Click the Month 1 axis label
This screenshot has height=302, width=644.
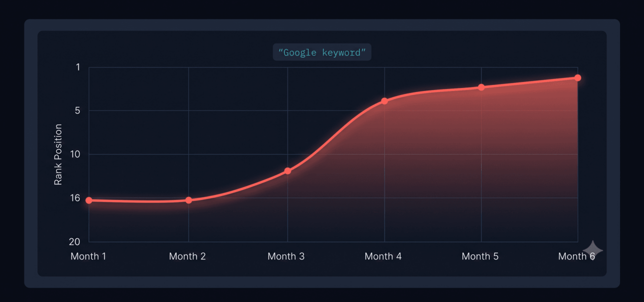(x=88, y=256)
